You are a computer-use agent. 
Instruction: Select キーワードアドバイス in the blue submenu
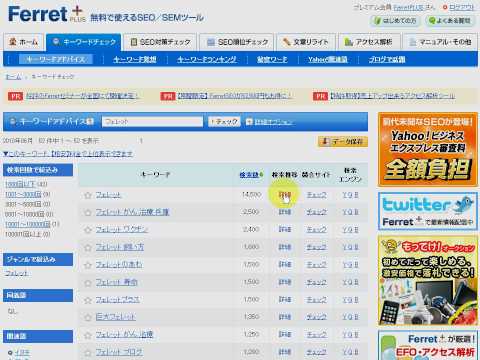[x=56, y=59]
